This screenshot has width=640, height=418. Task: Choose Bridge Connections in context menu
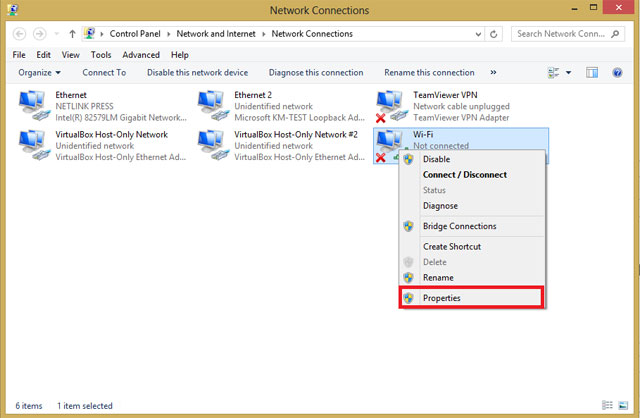(x=471, y=226)
